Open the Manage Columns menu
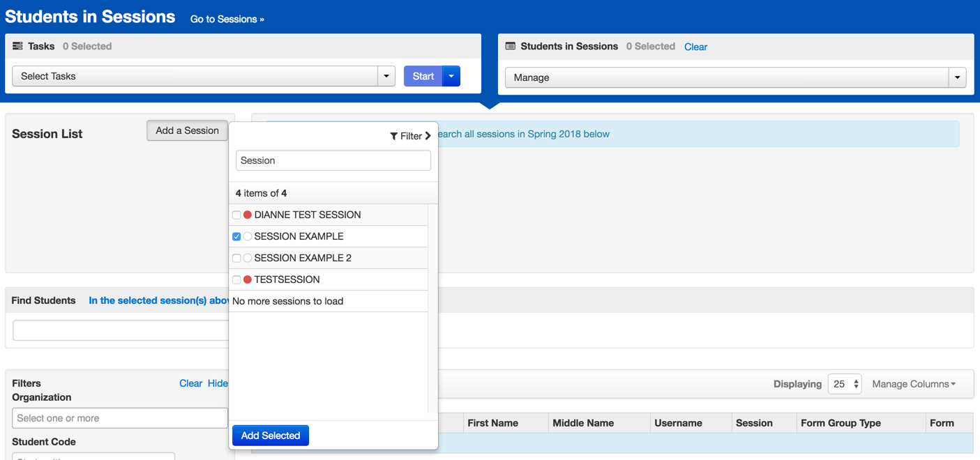Screen dimensions: 980x460 tap(914, 384)
